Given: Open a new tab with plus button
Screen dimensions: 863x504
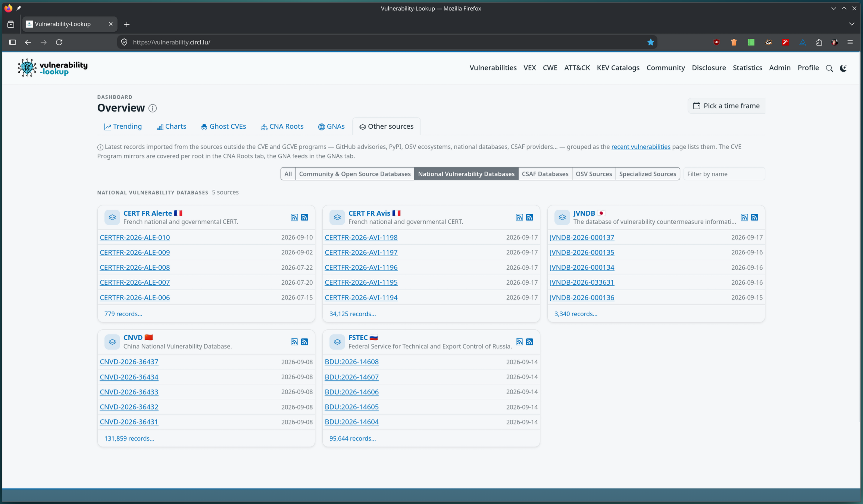Looking at the screenshot, I should coord(127,24).
